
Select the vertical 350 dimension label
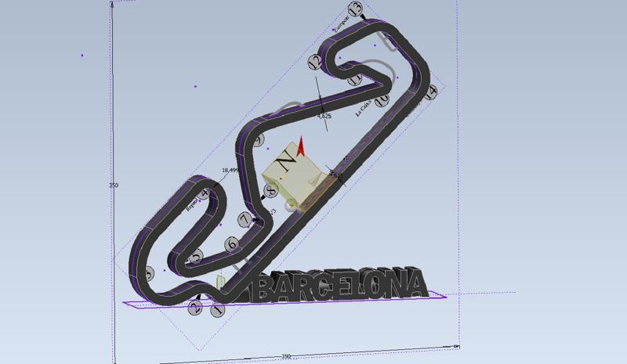(x=114, y=186)
